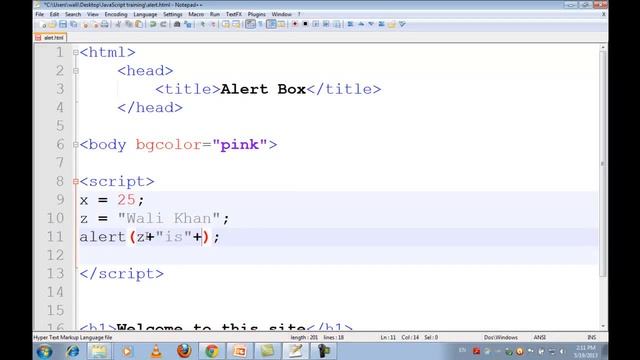Toggle synchronize vertical scrolling
Image resolution: width=640 pixels, height=360 pixels.
[x=225, y=24]
